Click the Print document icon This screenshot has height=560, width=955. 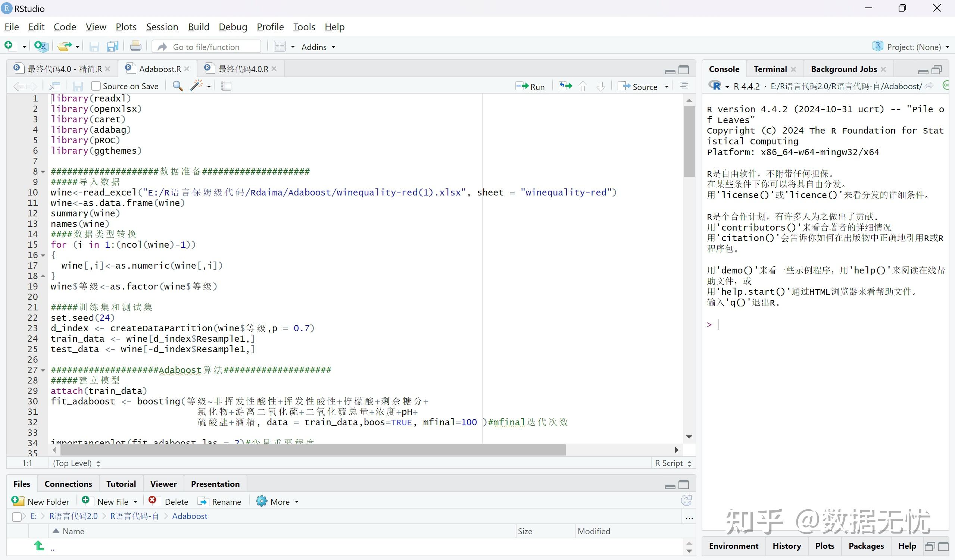click(136, 47)
